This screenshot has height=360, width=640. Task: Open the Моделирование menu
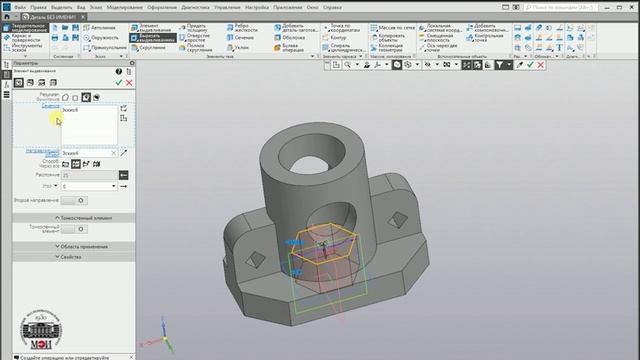click(x=124, y=7)
